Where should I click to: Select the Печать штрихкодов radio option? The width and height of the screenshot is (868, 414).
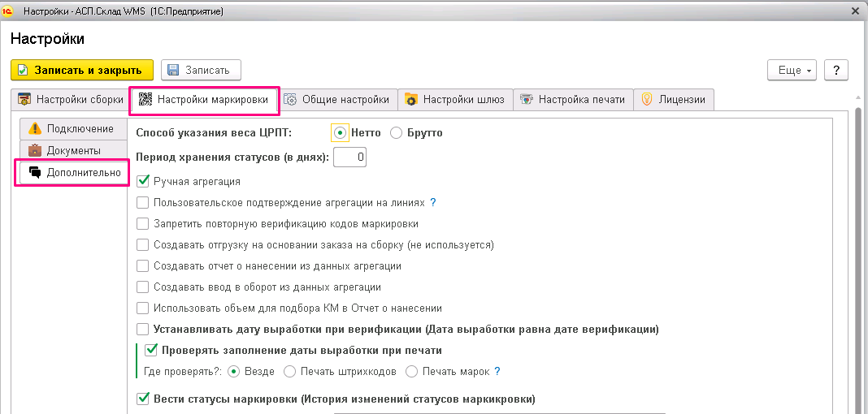(289, 372)
